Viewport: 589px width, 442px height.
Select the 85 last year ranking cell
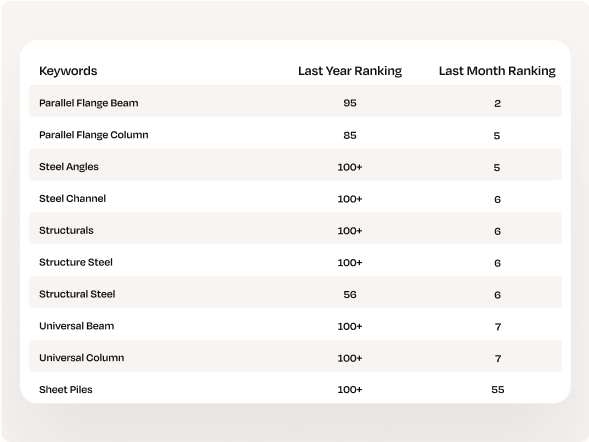pos(350,135)
